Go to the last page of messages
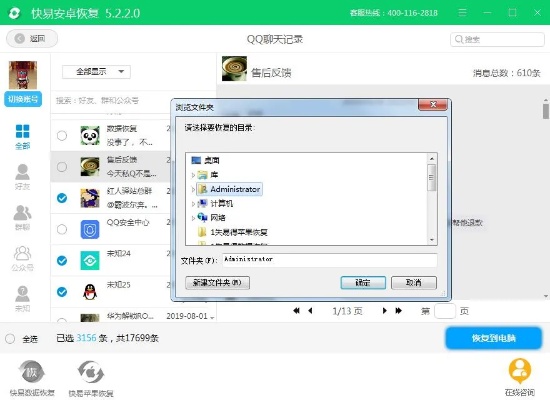 [x=398, y=311]
